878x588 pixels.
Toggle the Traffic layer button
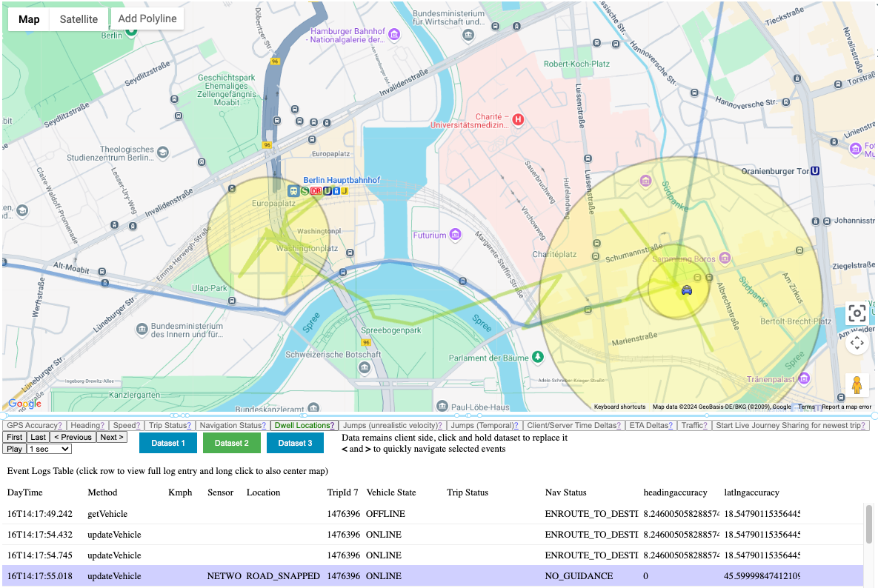coord(694,425)
